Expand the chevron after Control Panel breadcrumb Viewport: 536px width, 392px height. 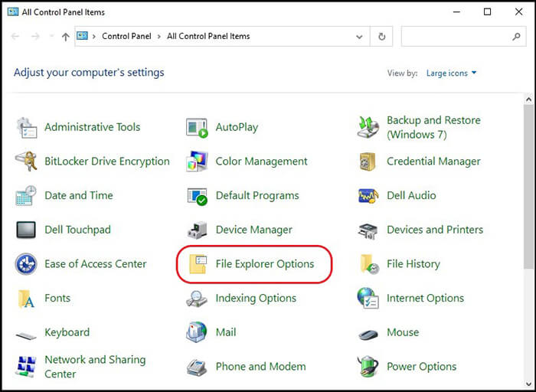point(159,36)
